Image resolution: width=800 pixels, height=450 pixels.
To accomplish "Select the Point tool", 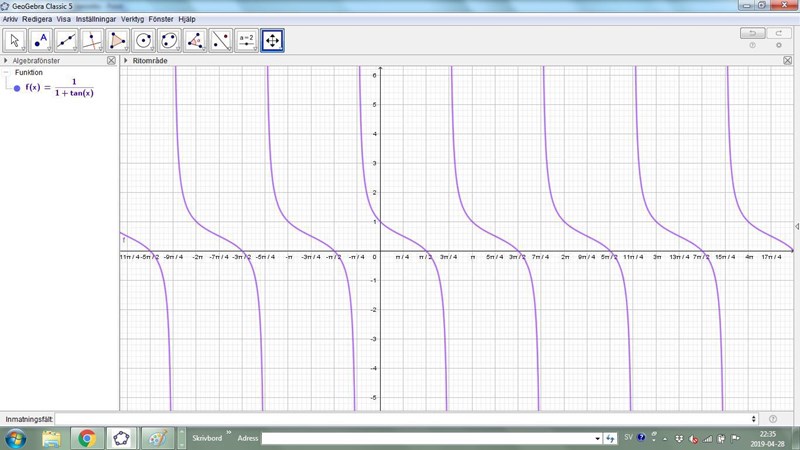I will [x=41, y=41].
